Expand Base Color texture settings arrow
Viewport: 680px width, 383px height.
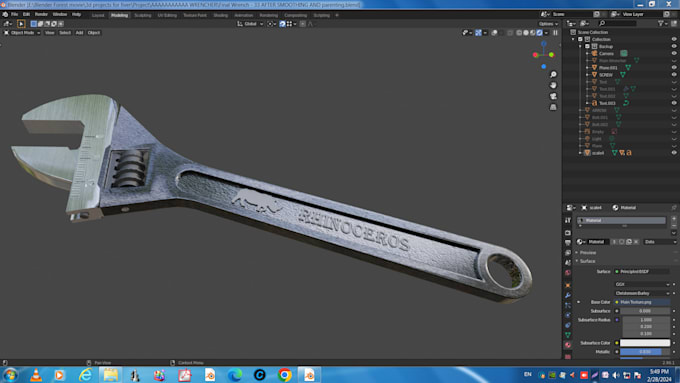click(x=579, y=302)
